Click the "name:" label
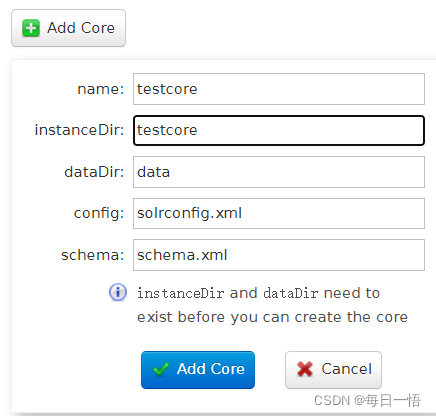 [101, 89]
